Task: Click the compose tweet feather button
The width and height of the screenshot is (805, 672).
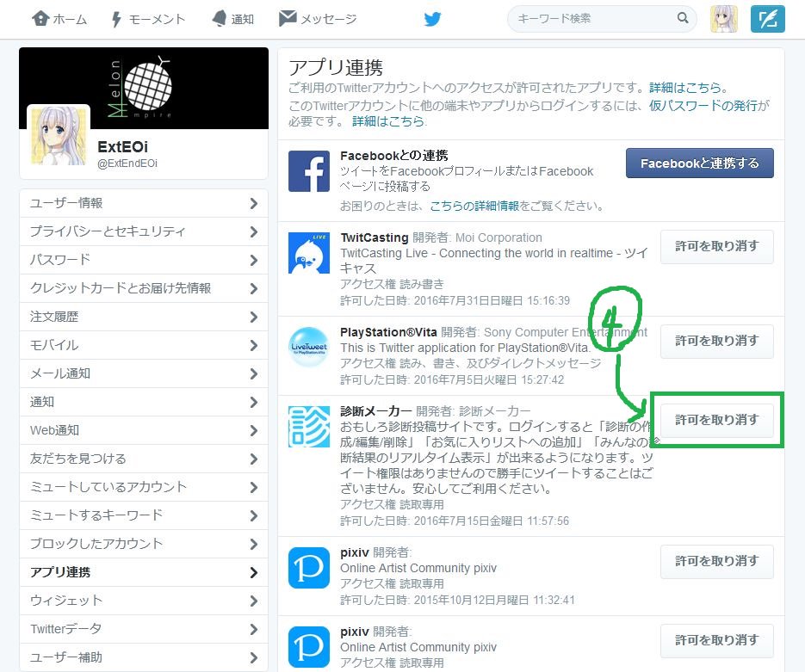Action: click(x=767, y=19)
